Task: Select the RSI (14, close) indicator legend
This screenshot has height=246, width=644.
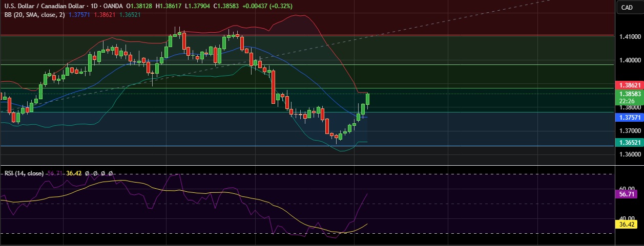Action: pos(24,173)
